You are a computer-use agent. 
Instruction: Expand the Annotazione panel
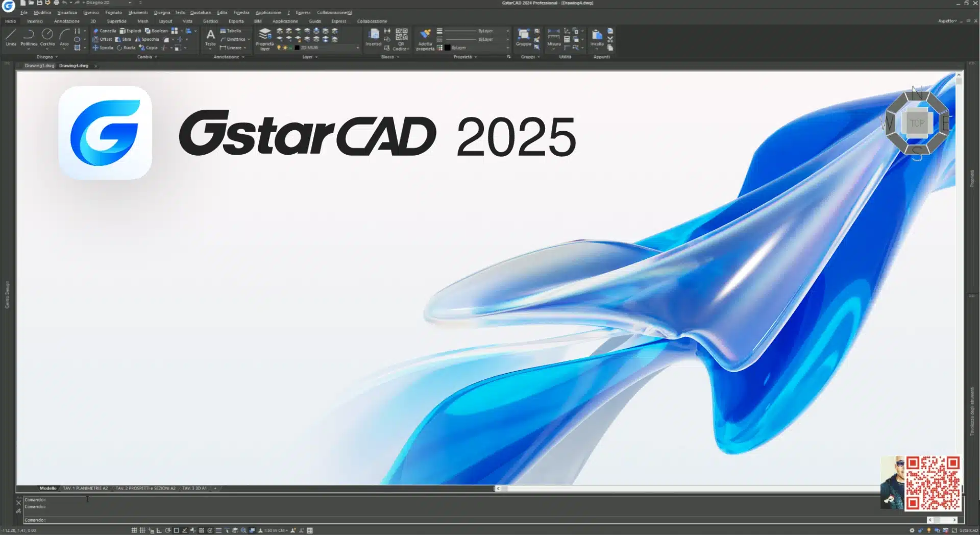click(x=229, y=57)
